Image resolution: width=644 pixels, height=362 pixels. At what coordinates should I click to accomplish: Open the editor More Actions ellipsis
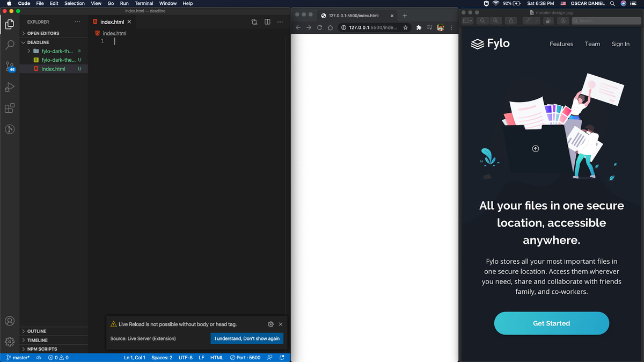tap(280, 22)
